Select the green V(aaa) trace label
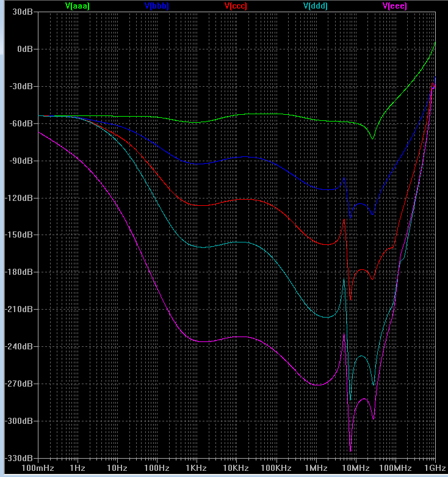Screen dimensions: 448x477 tap(78, 5)
